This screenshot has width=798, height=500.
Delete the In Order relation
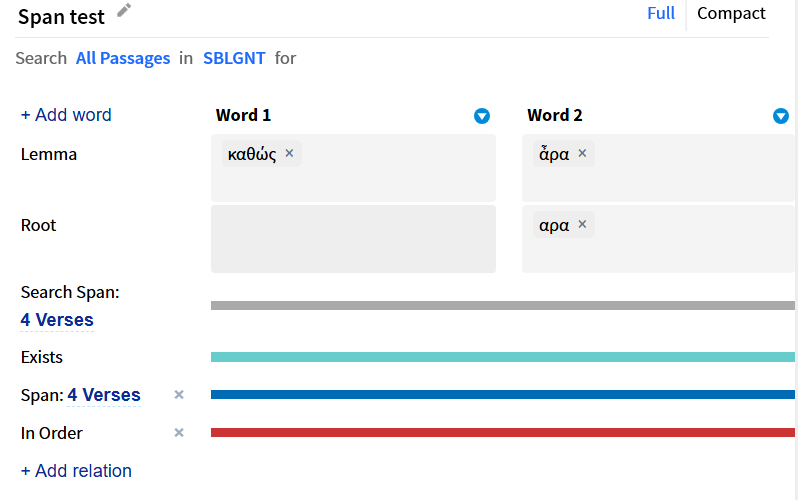pos(179,433)
